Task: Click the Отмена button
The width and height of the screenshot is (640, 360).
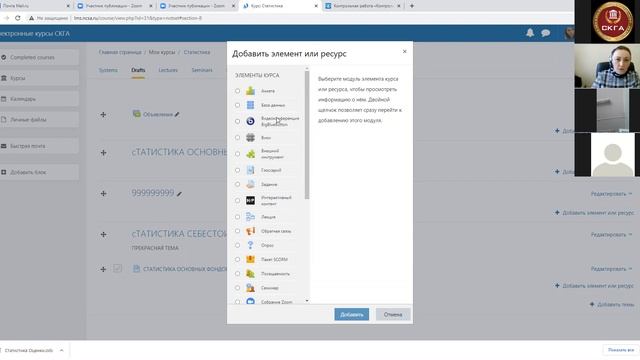Action: [x=393, y=314]
